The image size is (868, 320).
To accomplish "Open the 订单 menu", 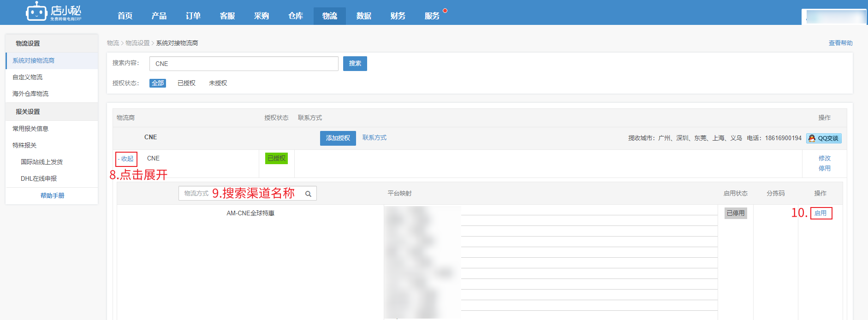I will pyautogui.click(x=193, y=16).
